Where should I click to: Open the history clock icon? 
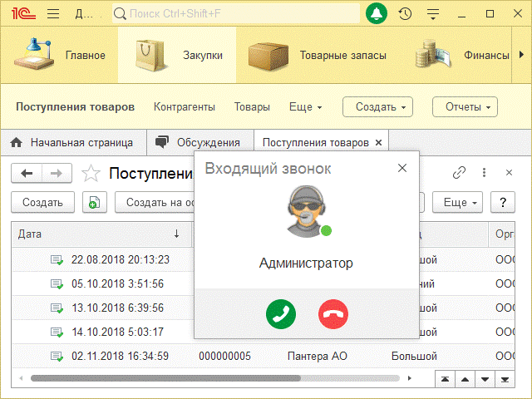(x=405, y=13)
